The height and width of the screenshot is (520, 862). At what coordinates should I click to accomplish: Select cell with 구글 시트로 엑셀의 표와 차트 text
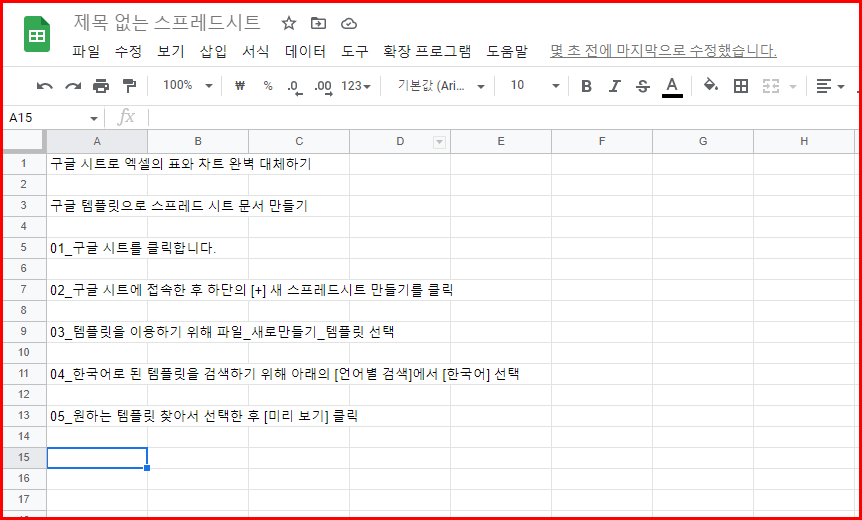coord(97,164)
